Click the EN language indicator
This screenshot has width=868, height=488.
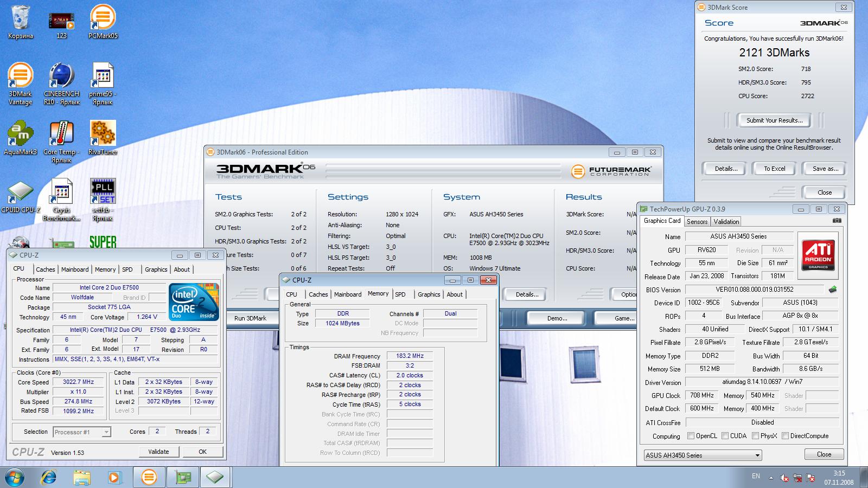pos(756,476)
